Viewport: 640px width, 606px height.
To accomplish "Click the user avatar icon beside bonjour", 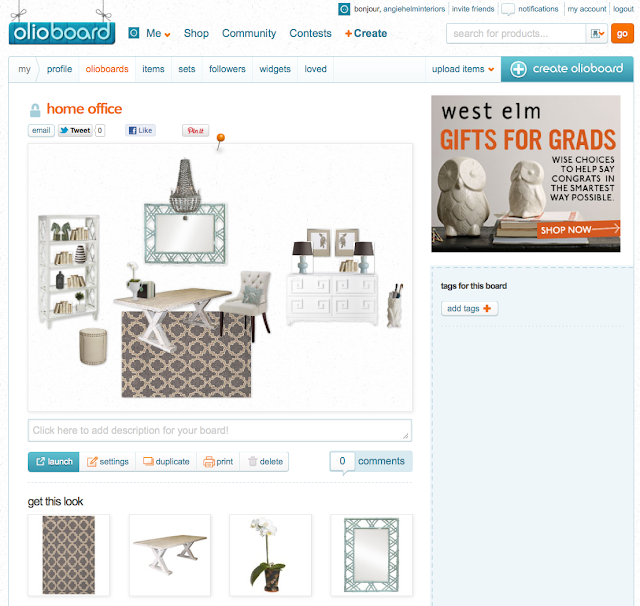I will [x=344, y=9].
